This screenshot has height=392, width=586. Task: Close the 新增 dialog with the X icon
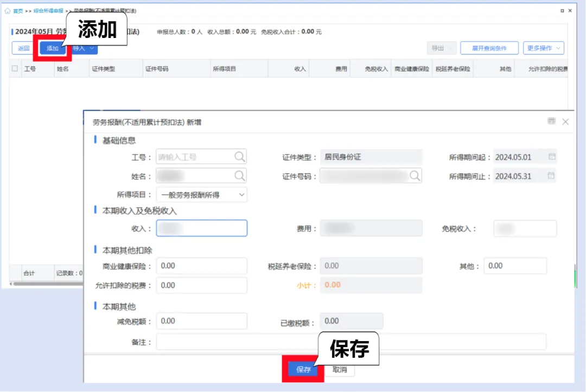(565, 121)
